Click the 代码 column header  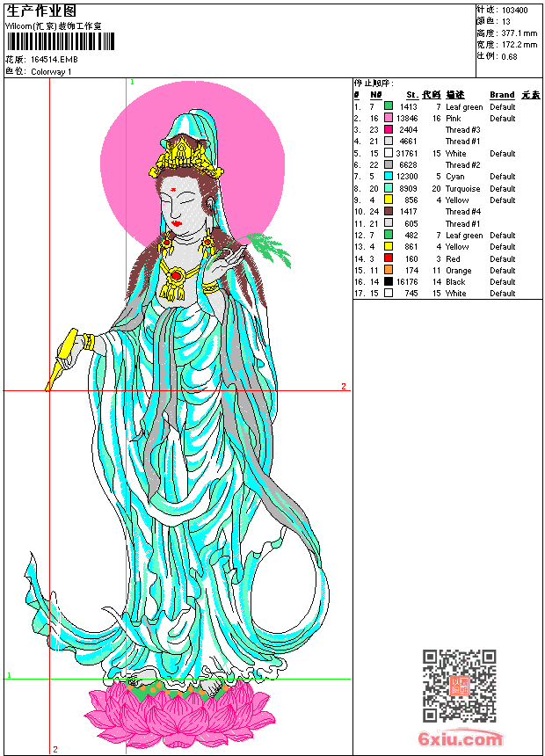(x=432, y=95)
